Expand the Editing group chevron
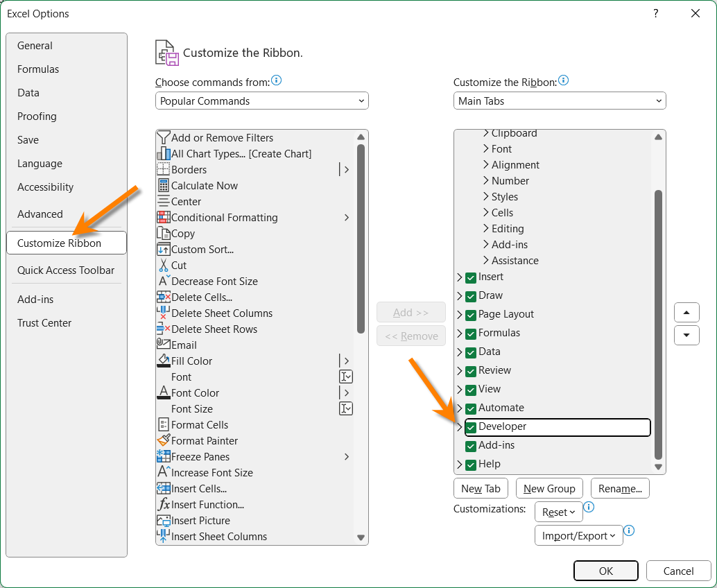Viewport: 717px width, 588px height. click(486, 228)
